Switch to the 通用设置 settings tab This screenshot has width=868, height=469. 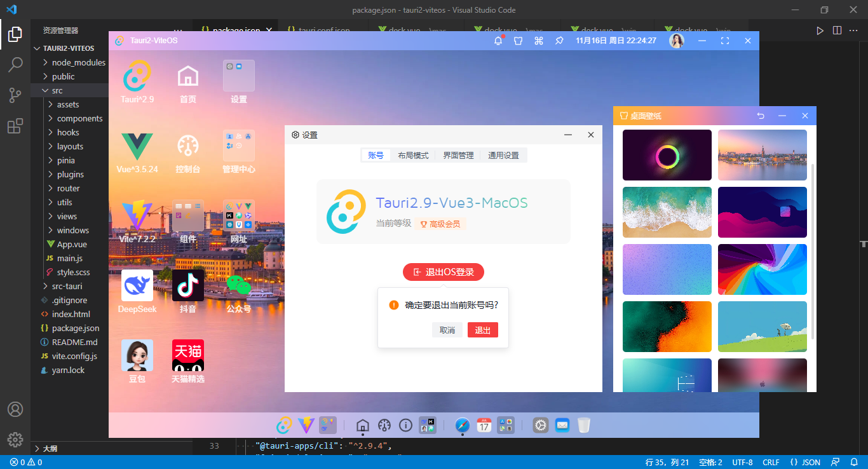[x=504, y=154]
